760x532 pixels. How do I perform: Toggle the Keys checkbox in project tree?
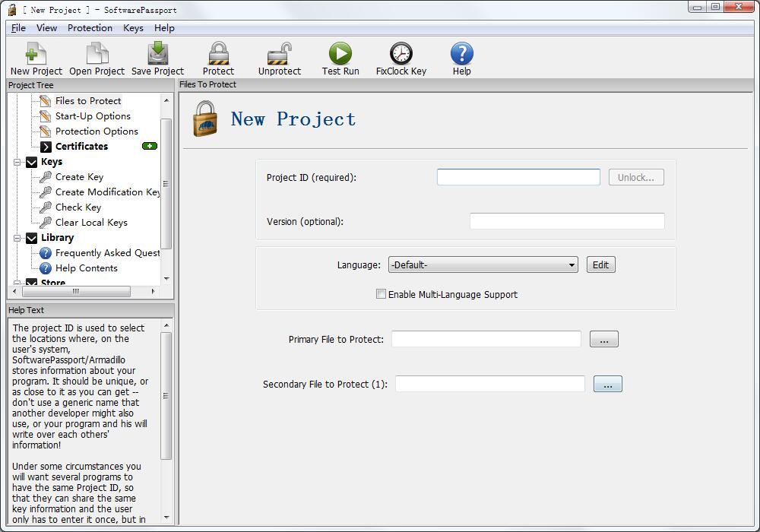[x=31, y=162]
